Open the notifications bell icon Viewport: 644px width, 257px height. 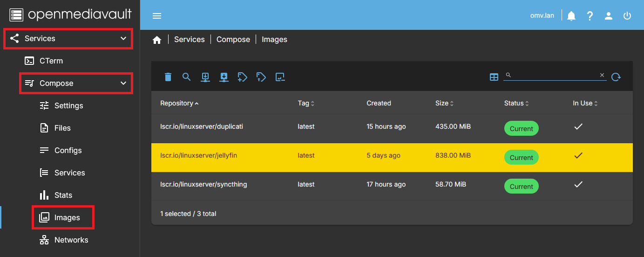point(571,16)
